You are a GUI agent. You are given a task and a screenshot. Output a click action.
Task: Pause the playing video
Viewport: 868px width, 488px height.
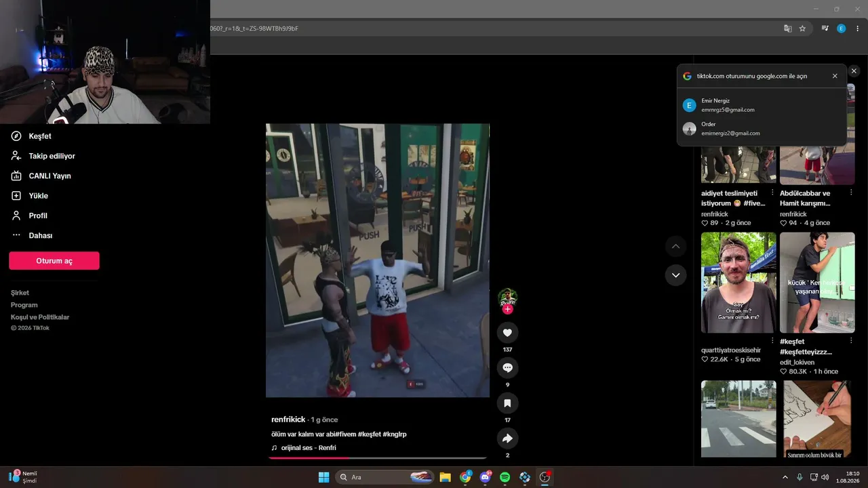(378, 260)
